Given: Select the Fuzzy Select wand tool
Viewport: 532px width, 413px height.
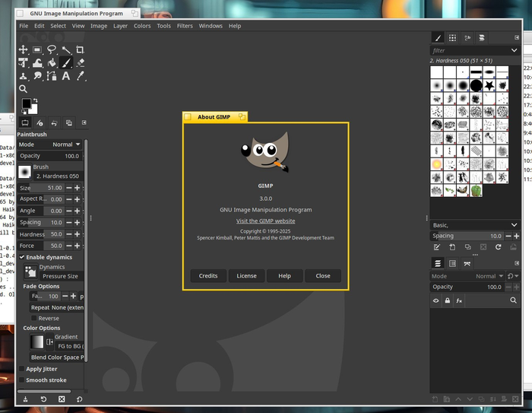Looking at the screenshot, I should (x=66, y=49).
